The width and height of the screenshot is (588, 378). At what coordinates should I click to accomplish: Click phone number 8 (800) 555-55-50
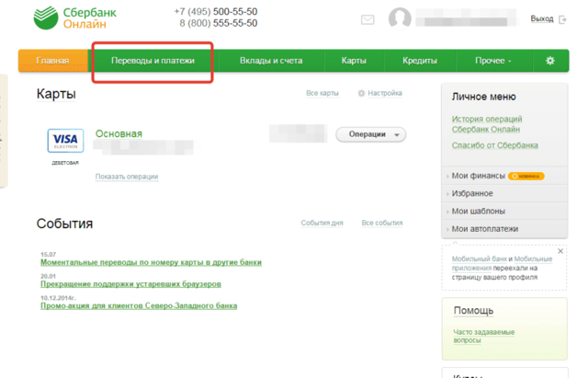click(219, 23)
